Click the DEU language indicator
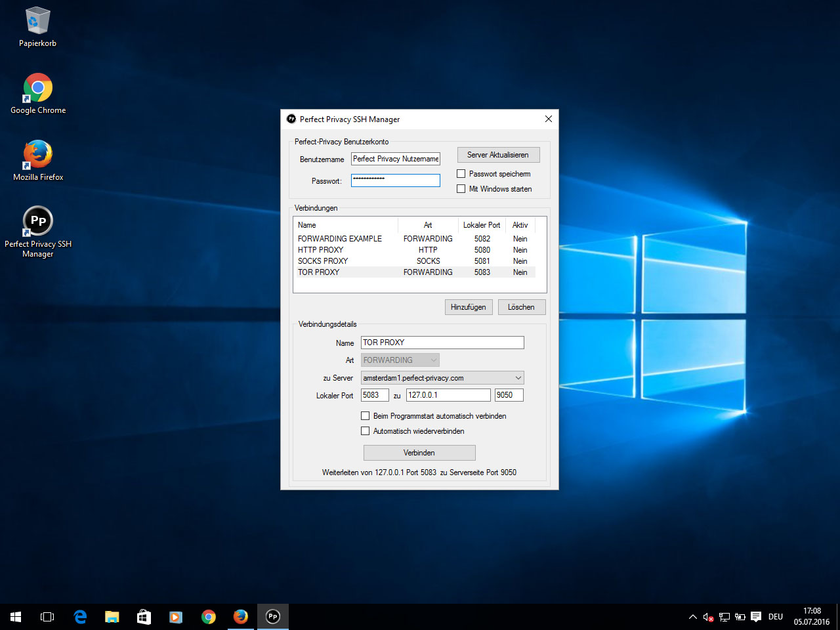The height and width of the screenshot is (630, 840). (776, 617)
